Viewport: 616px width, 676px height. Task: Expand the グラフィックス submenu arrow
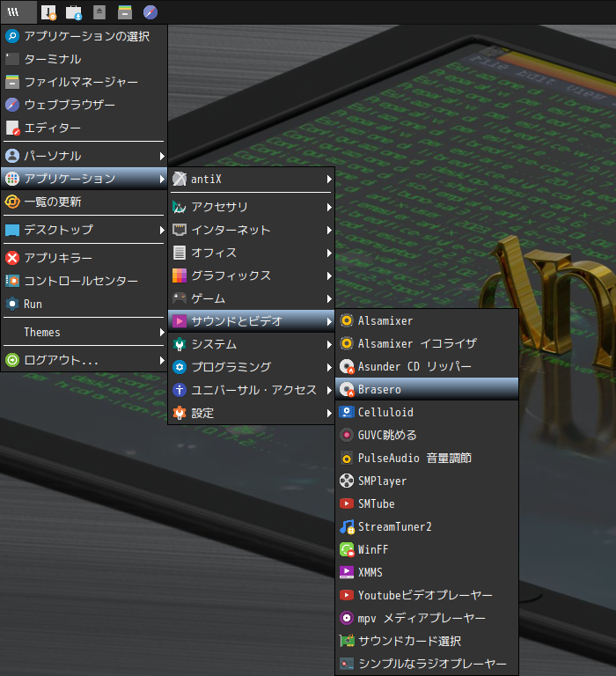point(329,276)
